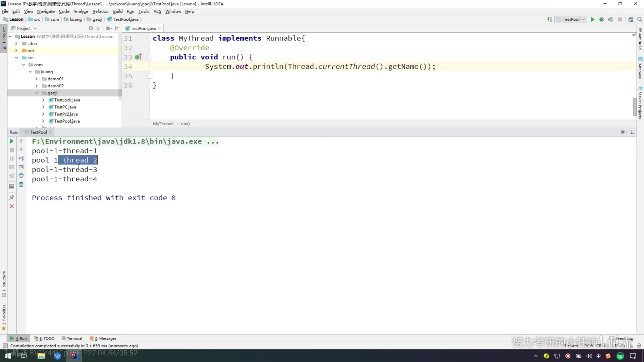Image resolution: width=644 pixels, height=362 pixels.
Task: Fold the run method at line 33
Action: pyautogui.click(x=150, y=57)
